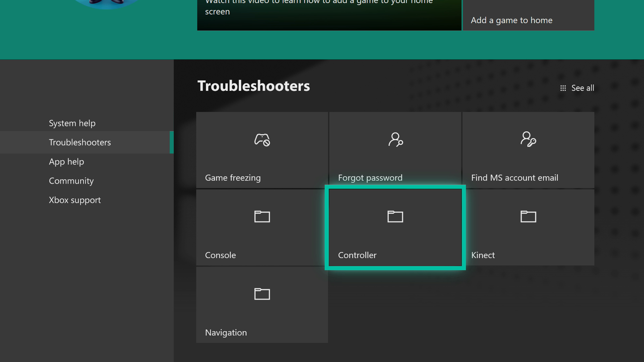
Task: Open the Kinect troubleshooter tile
Action: pyautogui.click(x=528, y=227)
